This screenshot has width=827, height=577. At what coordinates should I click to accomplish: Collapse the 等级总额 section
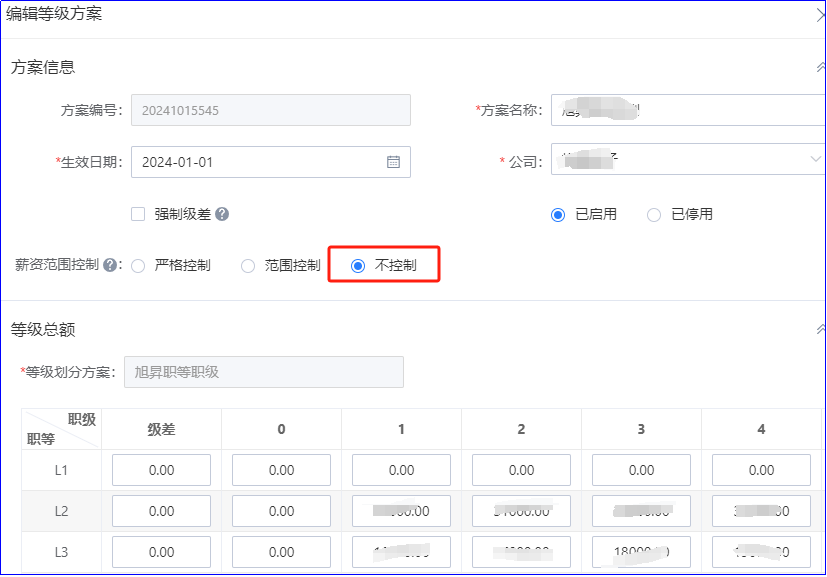pos(821,329)
